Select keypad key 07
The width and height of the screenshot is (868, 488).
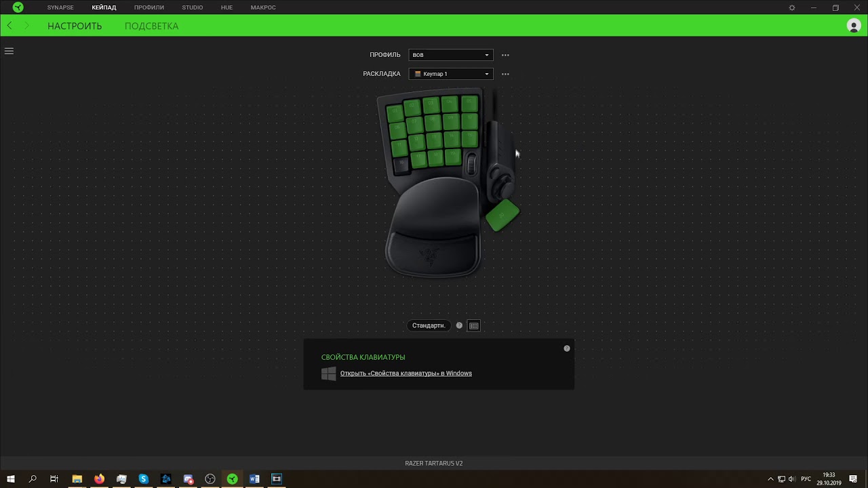point(415,125)
